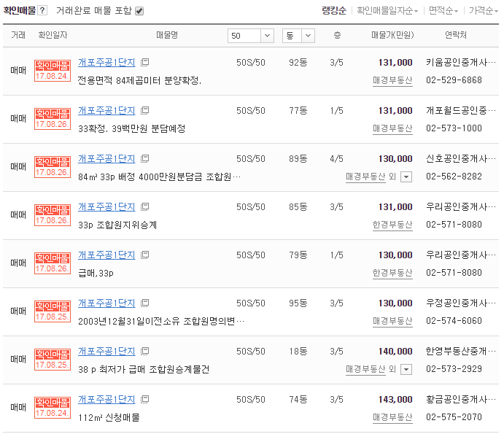The image size is (504, 434).
Task: Click the 매물가(만원) column header
Action: point(392,35)
